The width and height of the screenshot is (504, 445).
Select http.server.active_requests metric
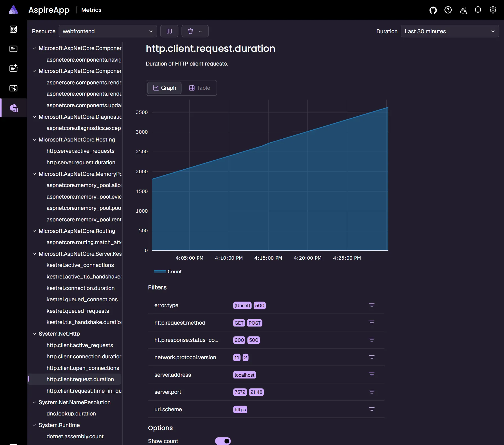point(80,151)
